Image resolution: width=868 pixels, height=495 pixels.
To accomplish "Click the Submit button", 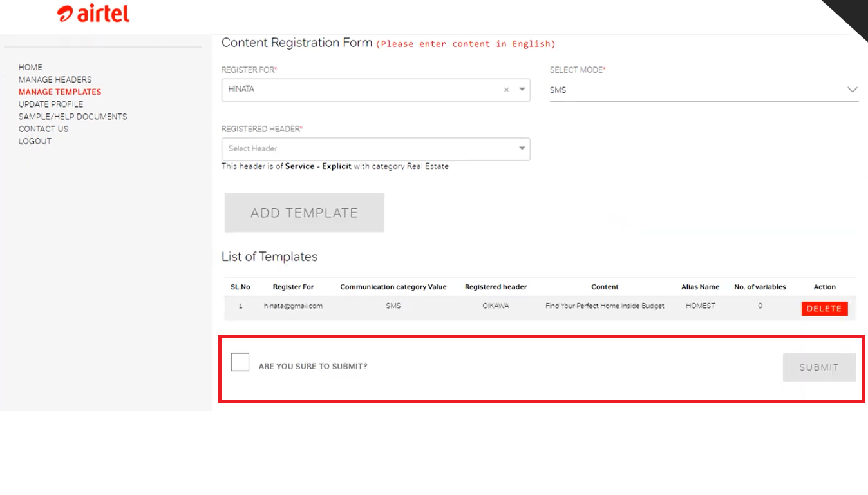I will click(818, 367).
